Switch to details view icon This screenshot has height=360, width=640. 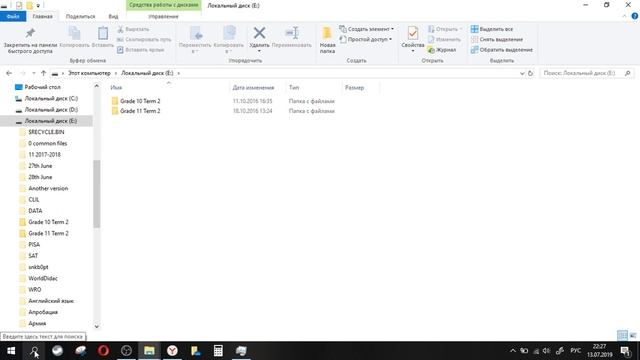(x=622, y=336)
